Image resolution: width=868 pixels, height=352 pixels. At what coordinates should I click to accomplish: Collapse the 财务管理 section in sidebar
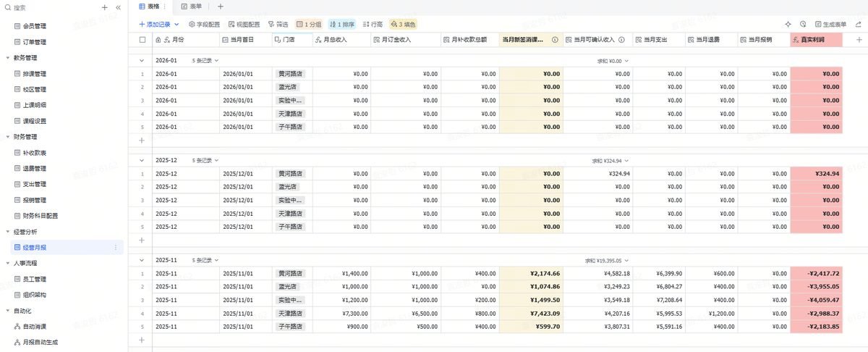7,136
